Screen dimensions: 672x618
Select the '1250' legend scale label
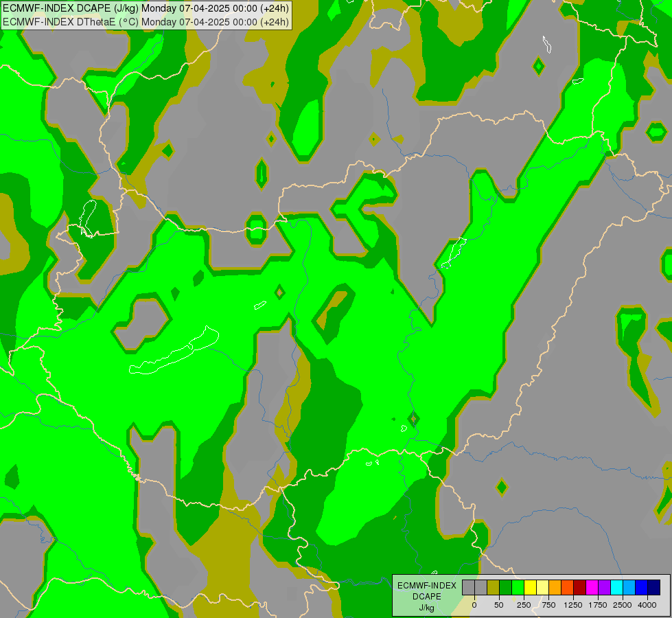click(573, 605)
